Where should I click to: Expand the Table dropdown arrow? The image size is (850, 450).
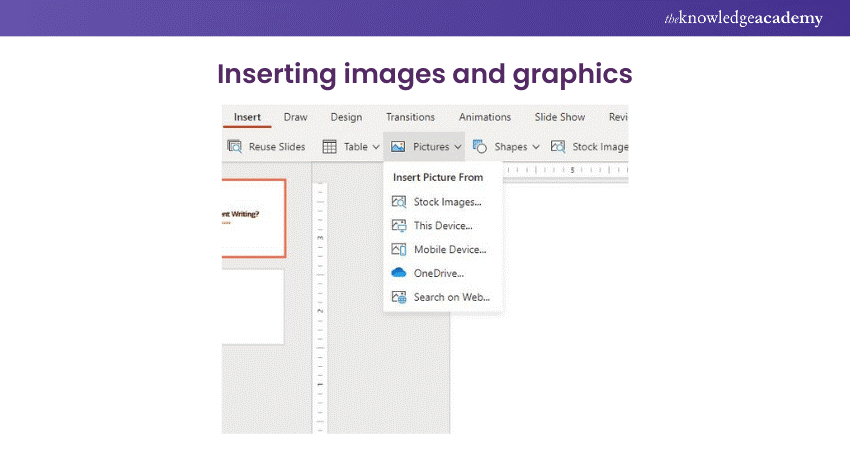[376, 147]
